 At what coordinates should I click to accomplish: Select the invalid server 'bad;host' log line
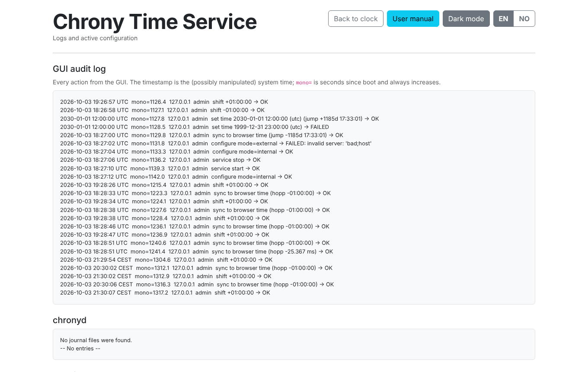216,143
